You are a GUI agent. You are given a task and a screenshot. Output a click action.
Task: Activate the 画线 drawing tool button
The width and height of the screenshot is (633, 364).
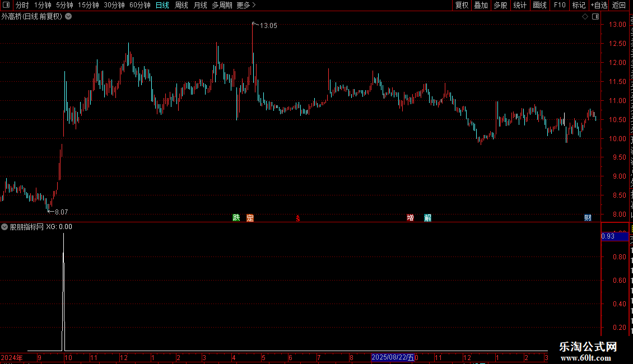click(540, 5)
